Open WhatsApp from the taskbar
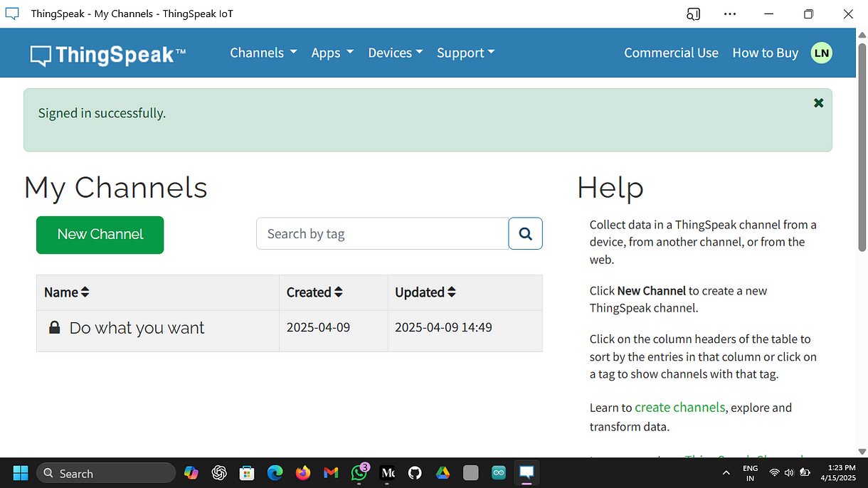This screenshot has height=488, width=868. pyautogui.click(x=359, y=472)
